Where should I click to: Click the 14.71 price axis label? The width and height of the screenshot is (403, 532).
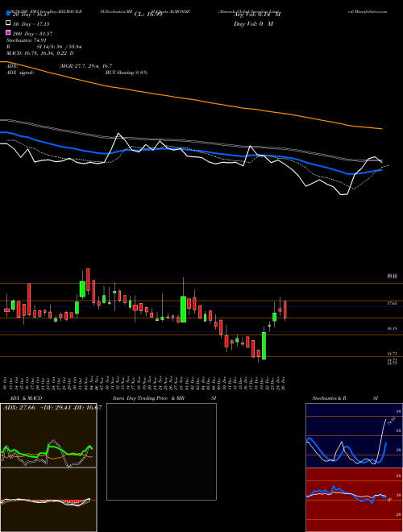[392, 354]
